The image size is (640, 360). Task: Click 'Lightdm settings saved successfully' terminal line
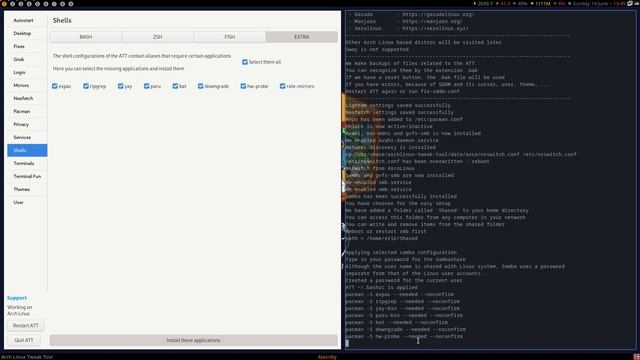398,105
